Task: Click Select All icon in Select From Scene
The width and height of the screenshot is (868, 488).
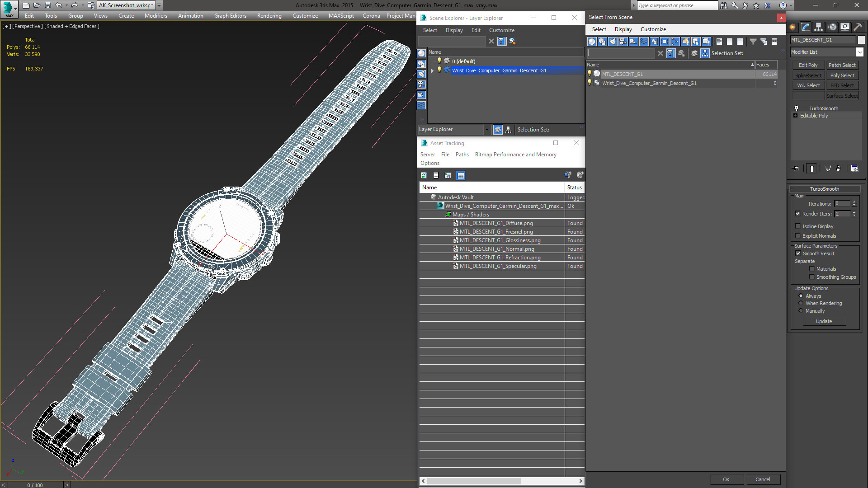Action: pyautogui.click(x=719, y=42)
